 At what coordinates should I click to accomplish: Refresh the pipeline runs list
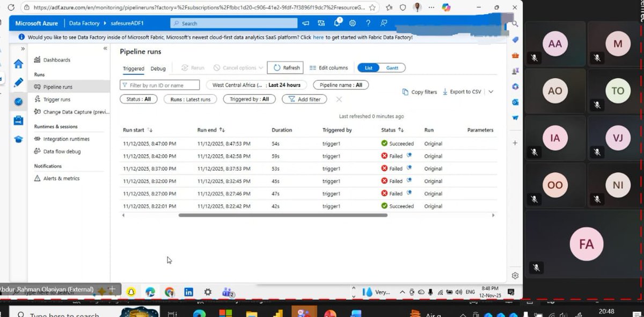pyautogui.click(x=285, y=68)
